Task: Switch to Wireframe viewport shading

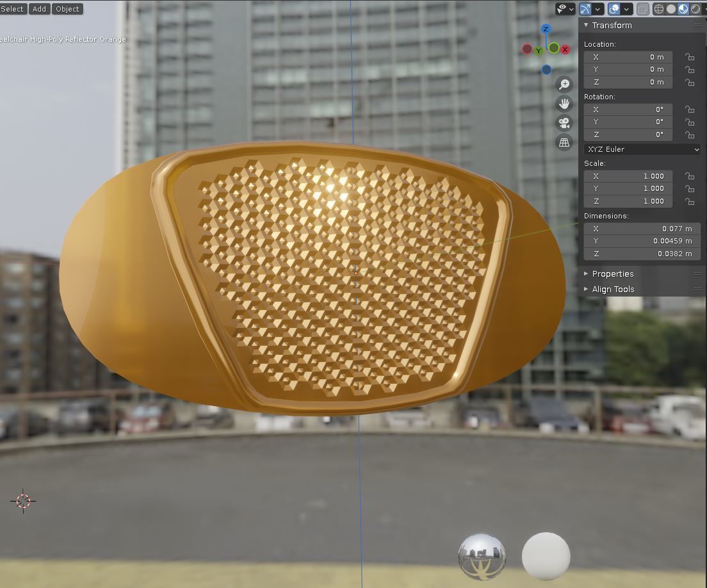Action: pos(659,9)
